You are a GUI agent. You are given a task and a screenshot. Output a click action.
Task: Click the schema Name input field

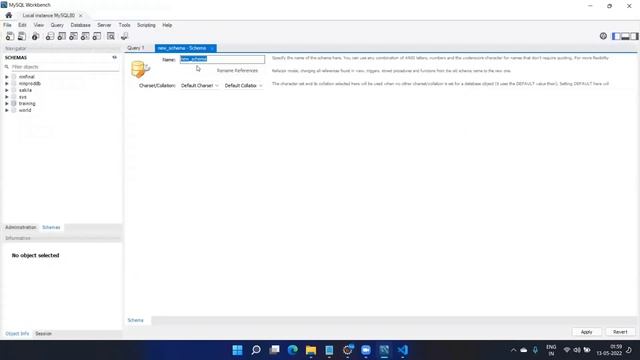tap(222, 59)
